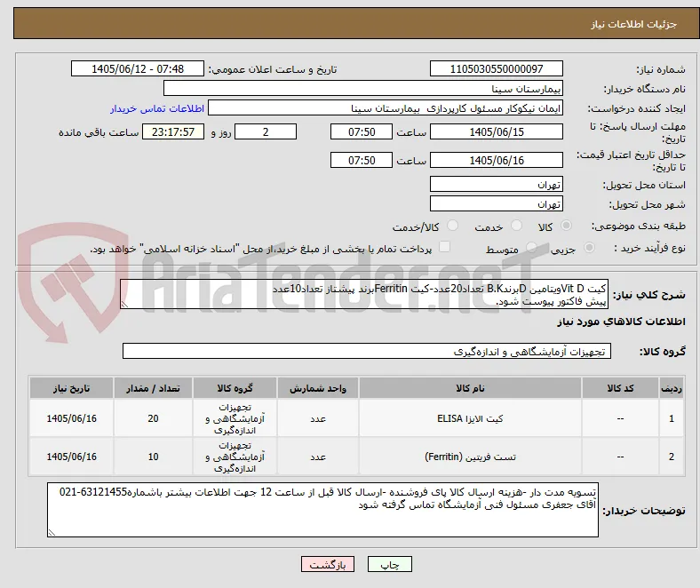This screenshot has height=588, width=700.
Task: Click the unit عدد in Ferritin row
Action: (x=318, y=457)
